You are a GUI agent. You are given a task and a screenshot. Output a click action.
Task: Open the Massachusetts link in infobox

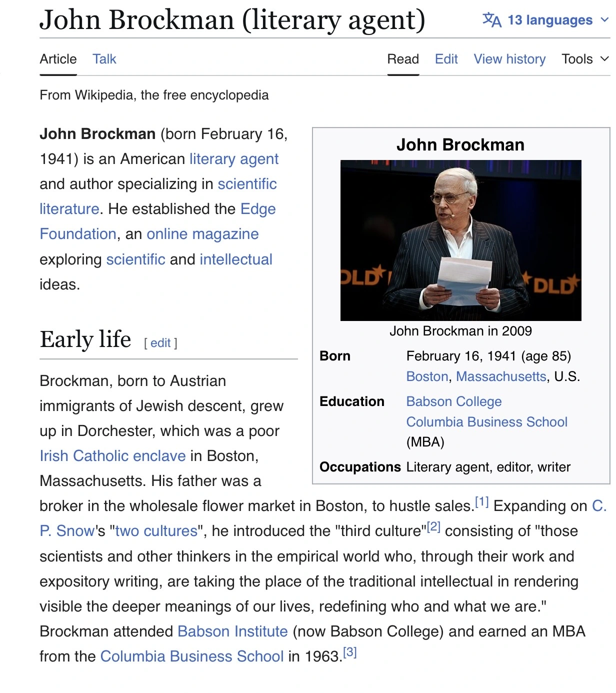tap(501, 376)
